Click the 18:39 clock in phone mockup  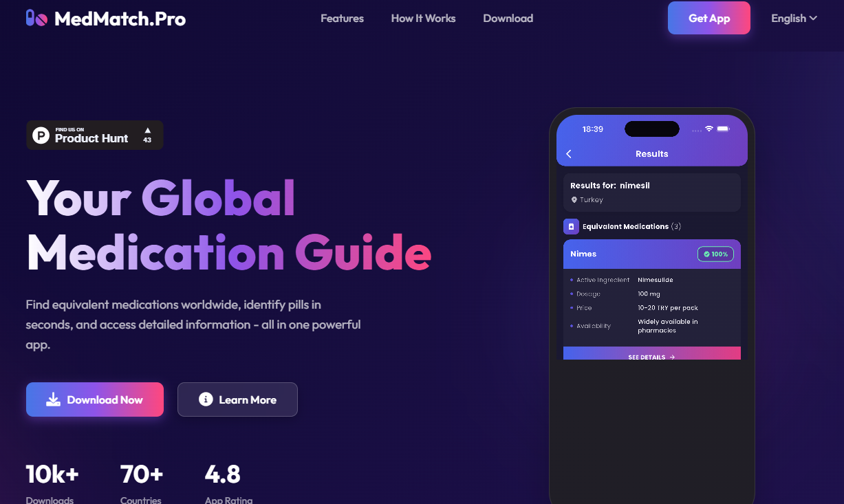(593, 129)
